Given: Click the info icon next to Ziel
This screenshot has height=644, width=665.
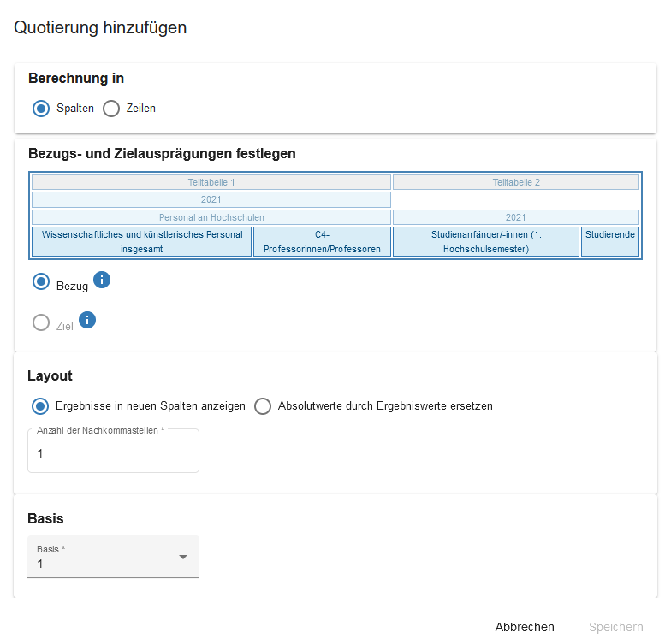Looking at the screenshot, I should tap(87, 320).
